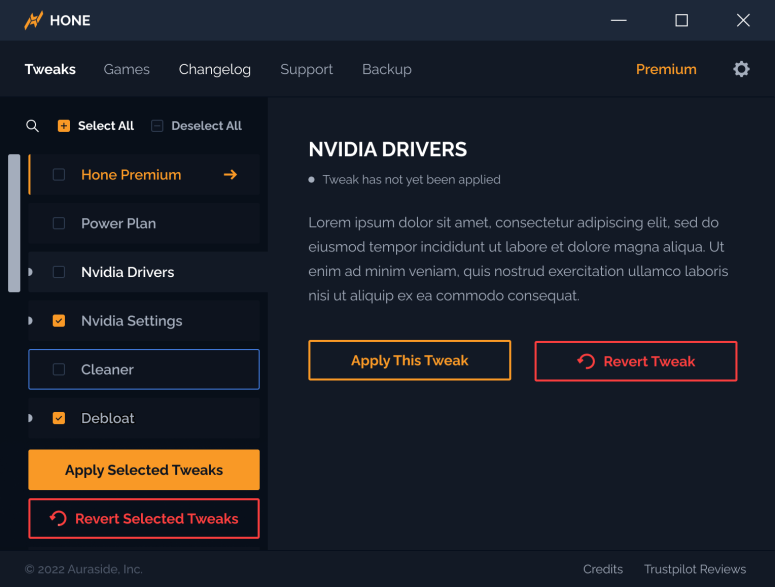Click the Select All plus icon
775x587 pixels.
(64, 126)
